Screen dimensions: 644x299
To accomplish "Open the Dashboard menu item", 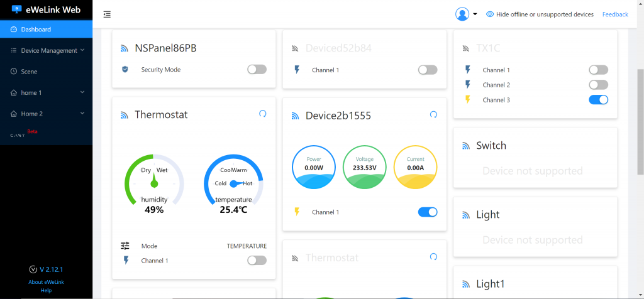I will click(x=36, y=30).
